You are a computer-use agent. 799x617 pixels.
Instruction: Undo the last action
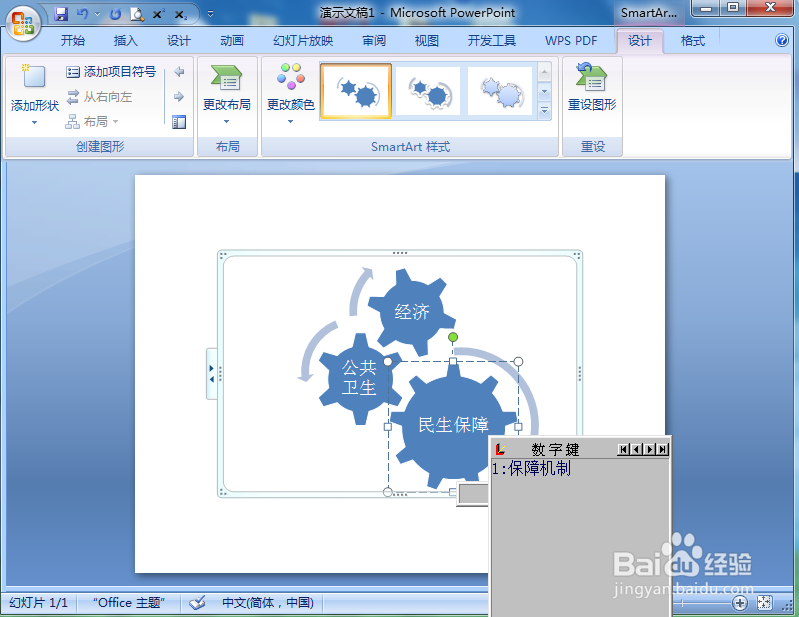click(x=82, y=14)
